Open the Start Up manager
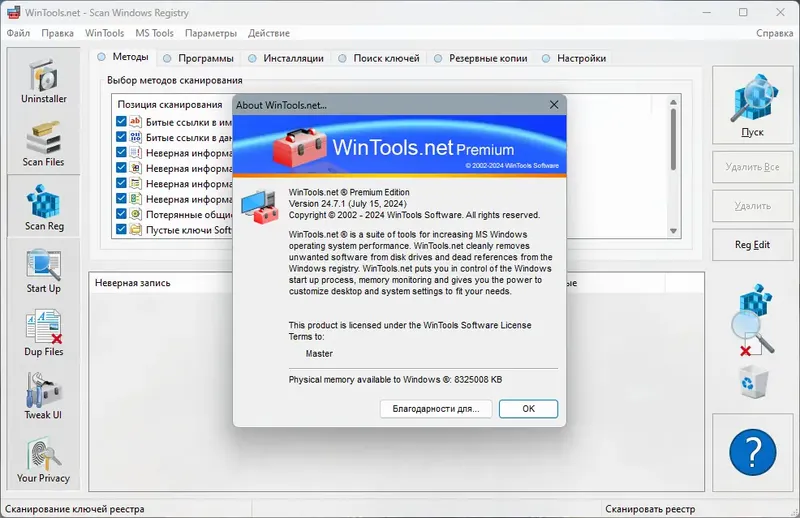Image resolution: width=800 pixels, height=518 pixels. [x=43, y=270]
